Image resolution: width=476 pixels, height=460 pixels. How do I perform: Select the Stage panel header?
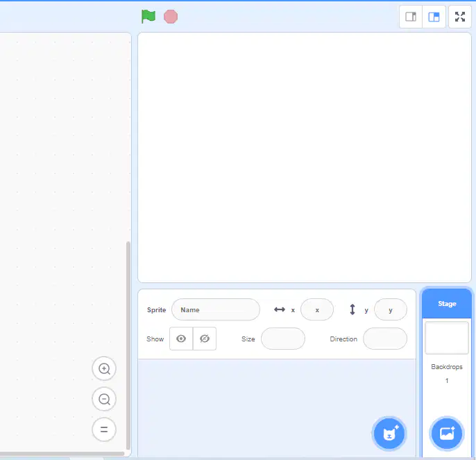coord(447,304)
